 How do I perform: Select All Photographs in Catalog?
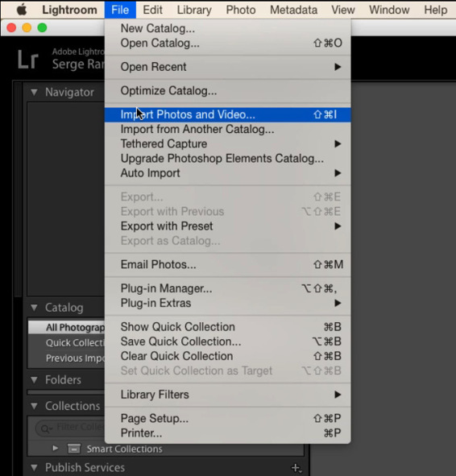click(x=67, y=327)
